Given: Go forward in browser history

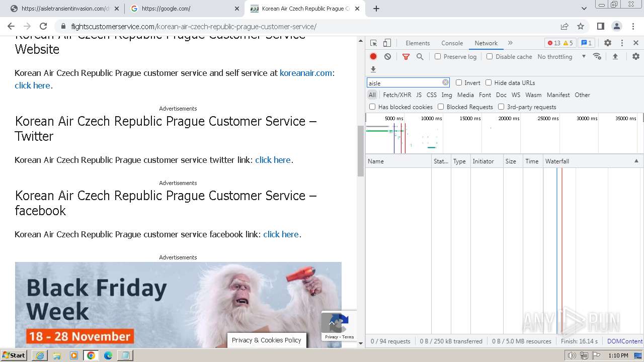Looking at the screenshot, I should coord(27,26).
